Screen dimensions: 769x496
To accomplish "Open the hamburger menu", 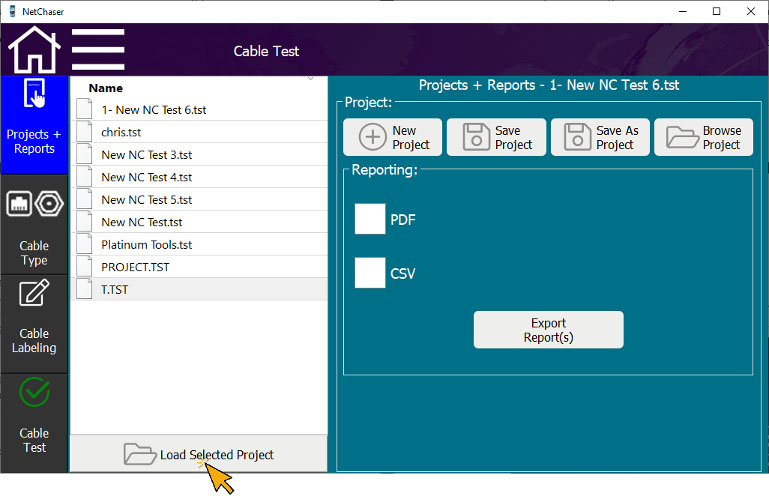I will point(98,50).
